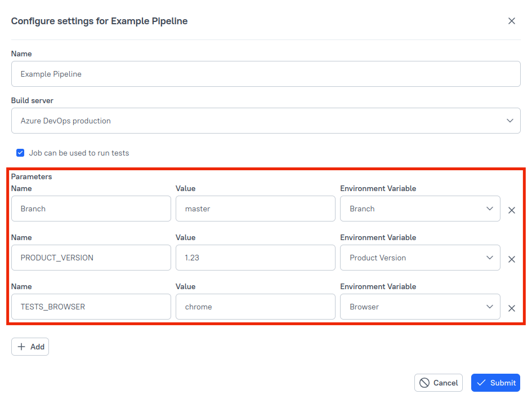532x403 pixels.
Task: Focus the Branch parameter name field
Action: click(x=91, y=209)
